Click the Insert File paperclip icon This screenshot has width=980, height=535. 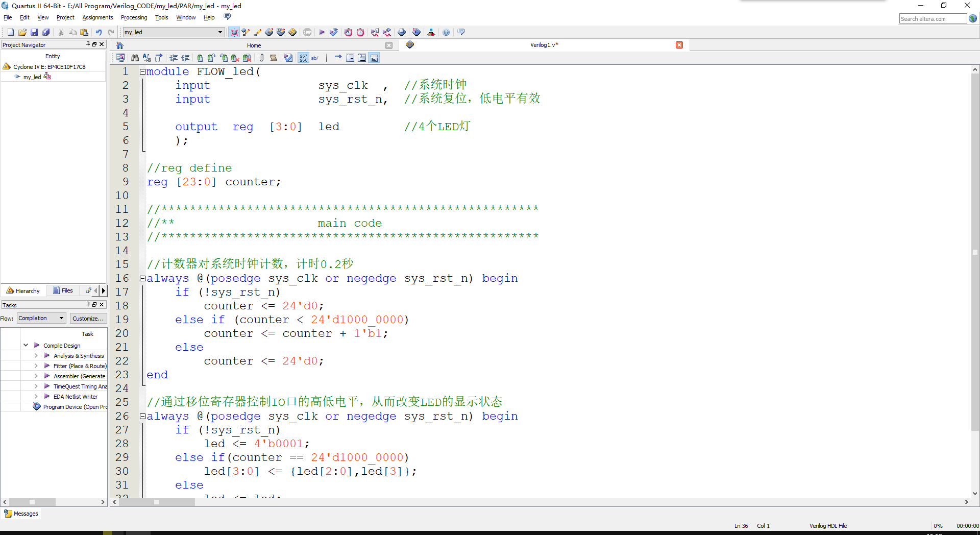[x=261, y=58]
